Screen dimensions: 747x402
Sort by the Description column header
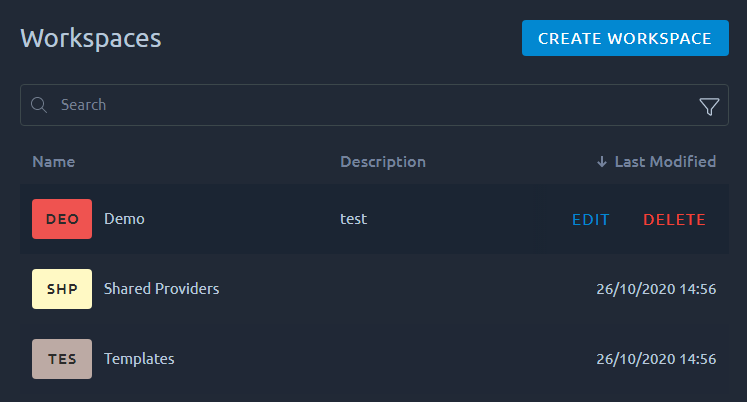tap(383, 162)
